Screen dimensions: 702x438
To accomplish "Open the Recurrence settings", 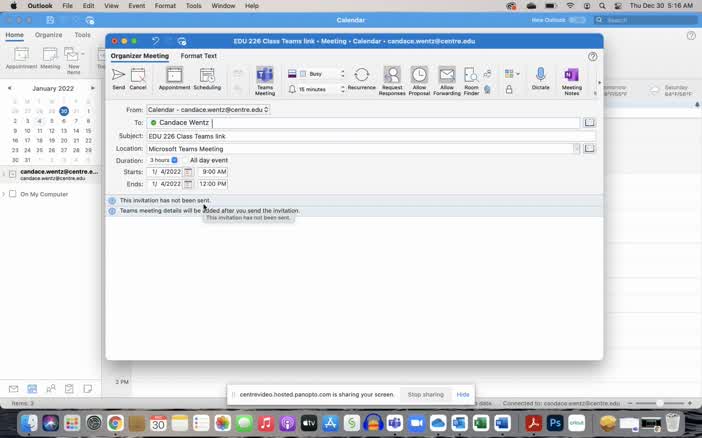I will coord(361,79).
